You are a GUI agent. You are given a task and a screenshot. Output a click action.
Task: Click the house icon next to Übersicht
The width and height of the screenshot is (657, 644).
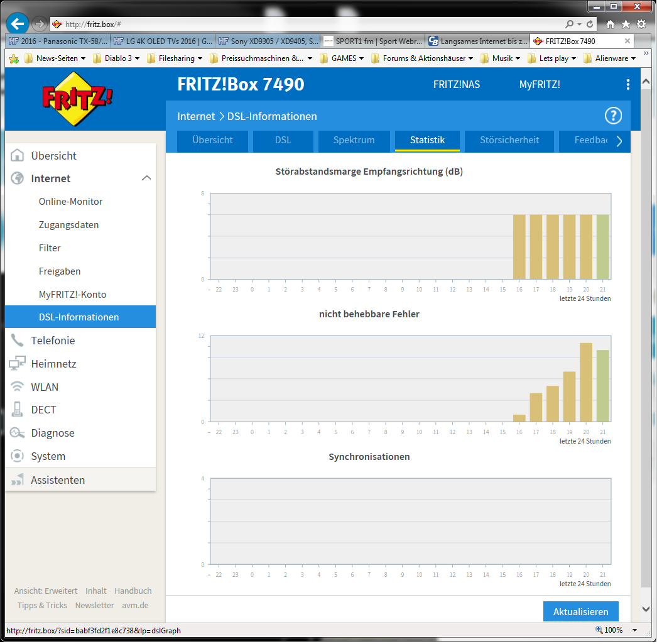[x=17, y=155]
